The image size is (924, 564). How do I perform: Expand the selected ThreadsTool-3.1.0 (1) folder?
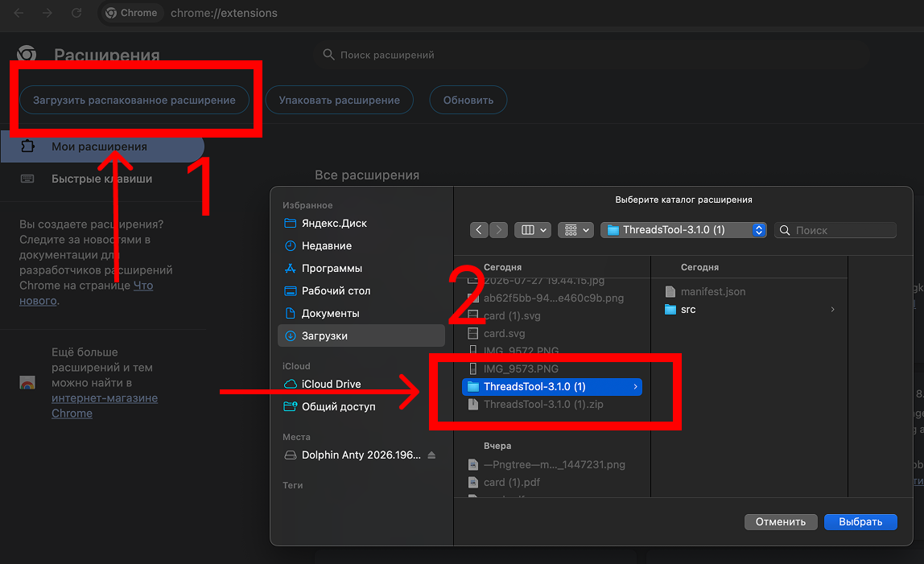[x=635, y=387]
